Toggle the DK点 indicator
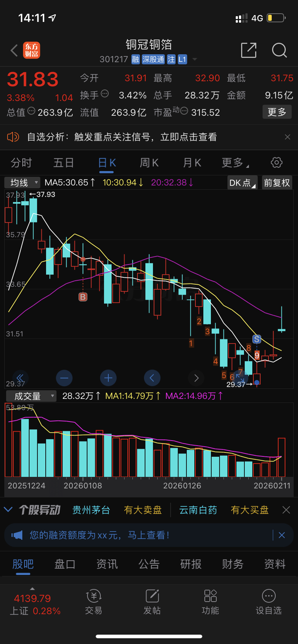The height and width of the screenshot is (644, 298). [x=243, y=183]
